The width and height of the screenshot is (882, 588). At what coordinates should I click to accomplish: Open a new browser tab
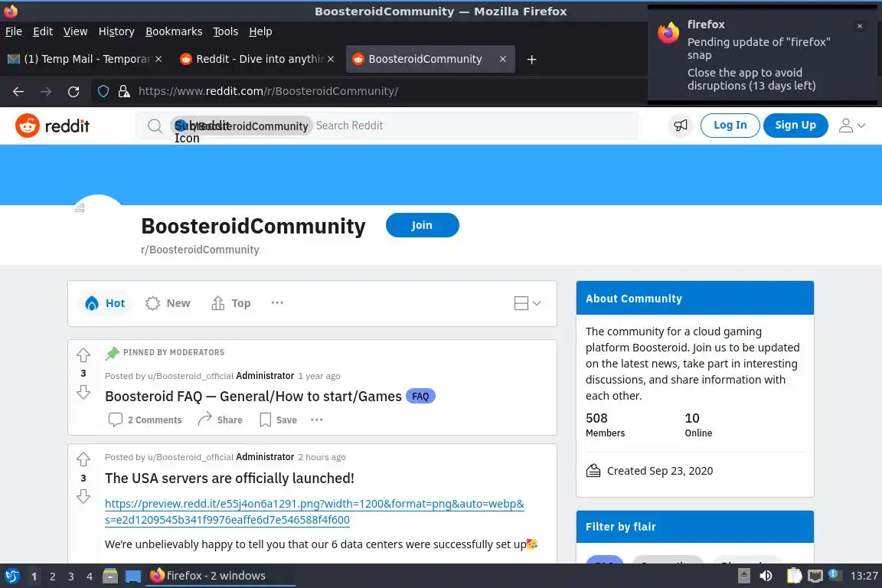tap(531, 59)
